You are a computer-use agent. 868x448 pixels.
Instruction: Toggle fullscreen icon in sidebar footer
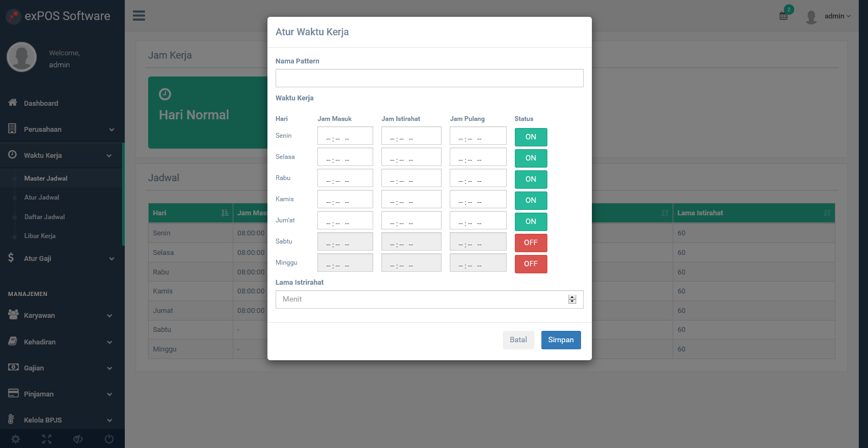pos(47,439)
